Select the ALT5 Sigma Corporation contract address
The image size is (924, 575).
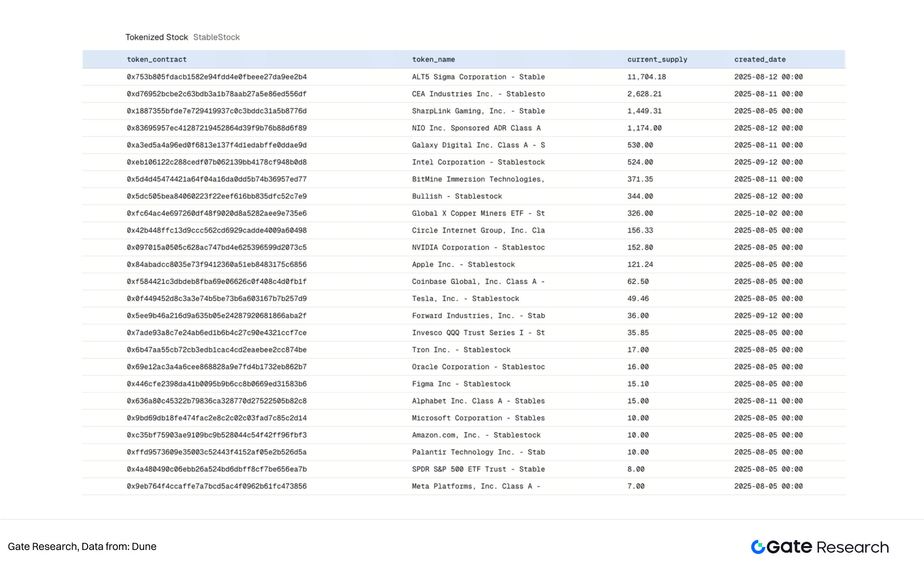click(x=216, y=77)
